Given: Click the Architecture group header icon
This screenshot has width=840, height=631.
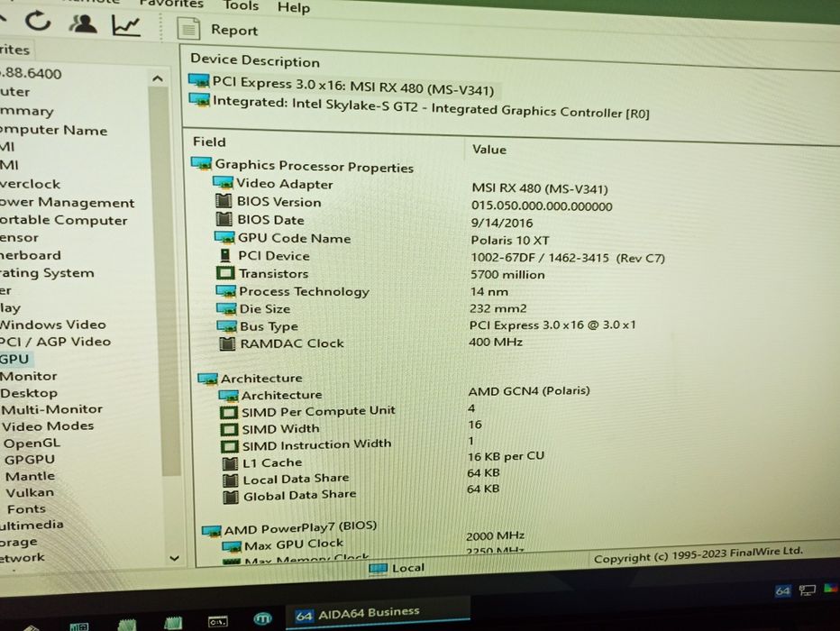Looking at the screenshot, I should click(208, 379).
